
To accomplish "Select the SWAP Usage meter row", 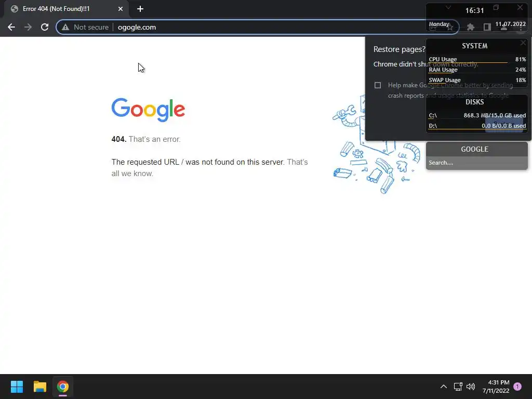I will click(477, 80).
